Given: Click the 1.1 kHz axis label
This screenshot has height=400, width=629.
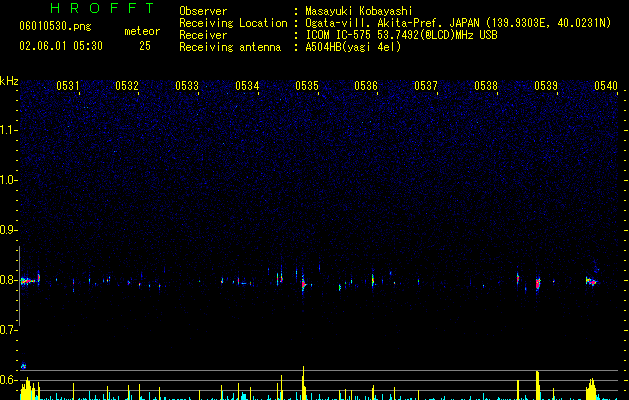Looking at the screenshot, I should coord(9,130).
